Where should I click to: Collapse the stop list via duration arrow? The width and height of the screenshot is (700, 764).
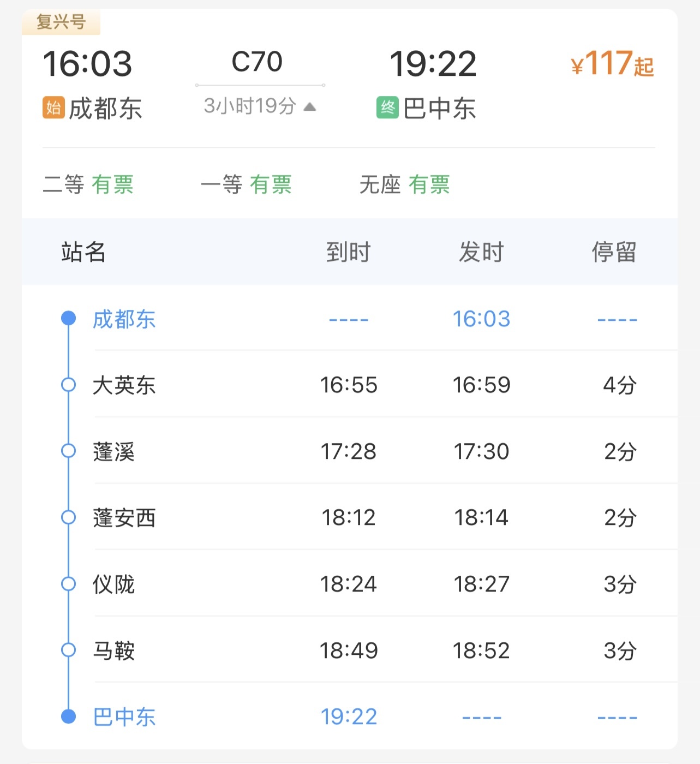click(x=310, y=106)
